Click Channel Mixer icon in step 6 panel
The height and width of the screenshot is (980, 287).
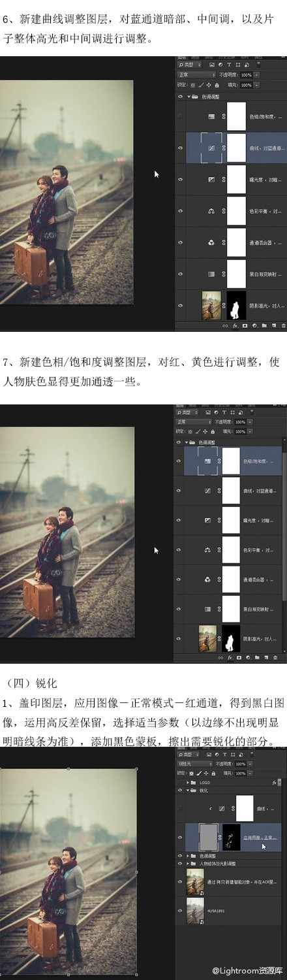pyautogui.click(x=211, y=242)
